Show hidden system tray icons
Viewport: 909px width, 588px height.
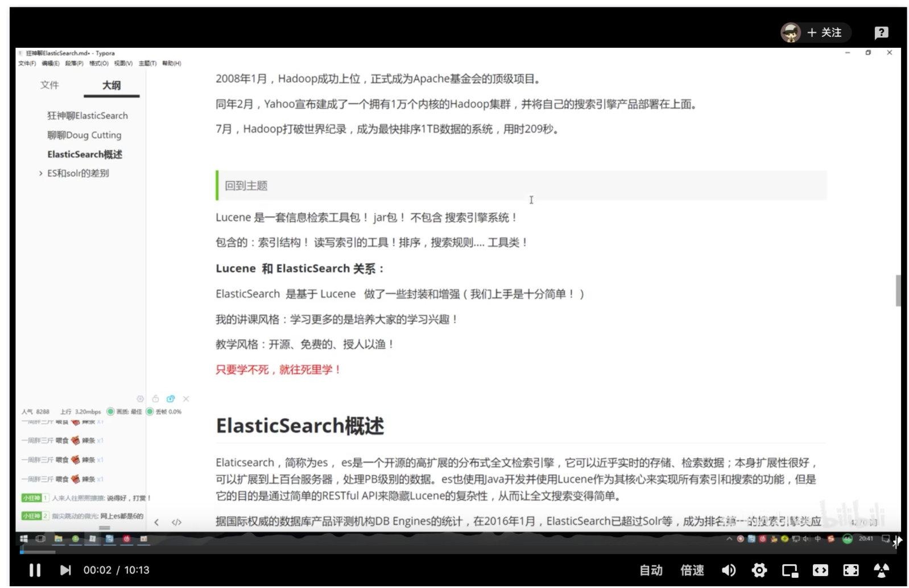729,539
